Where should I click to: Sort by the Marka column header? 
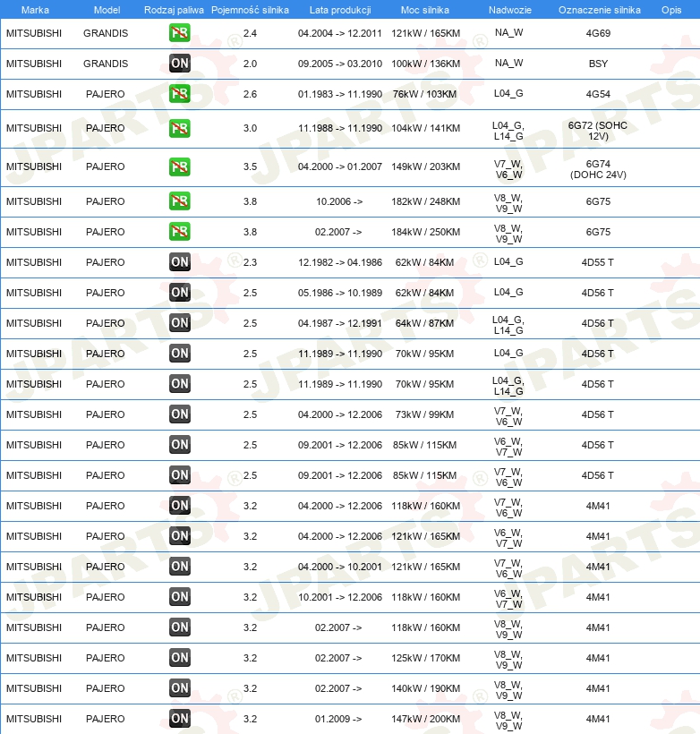point(34,9)
